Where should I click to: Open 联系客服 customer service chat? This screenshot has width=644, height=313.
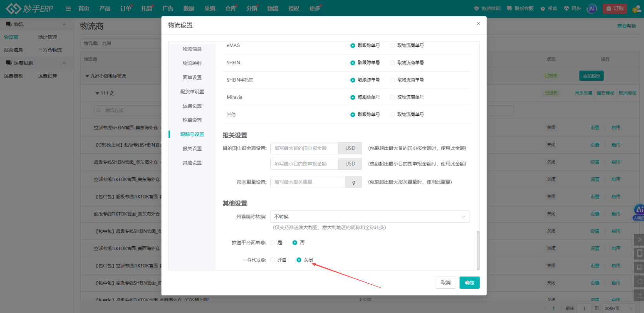point(520,8)
